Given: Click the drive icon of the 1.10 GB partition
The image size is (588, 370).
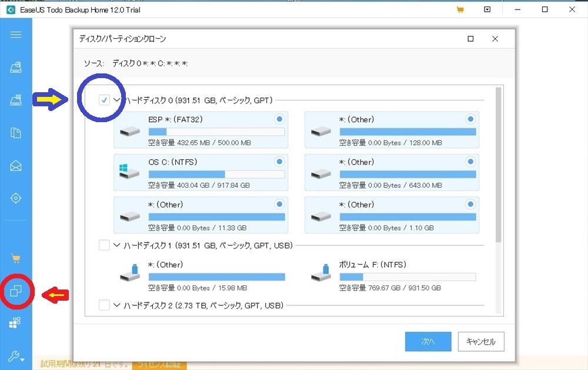Looking at the screenshot, I should click(321, 217).
